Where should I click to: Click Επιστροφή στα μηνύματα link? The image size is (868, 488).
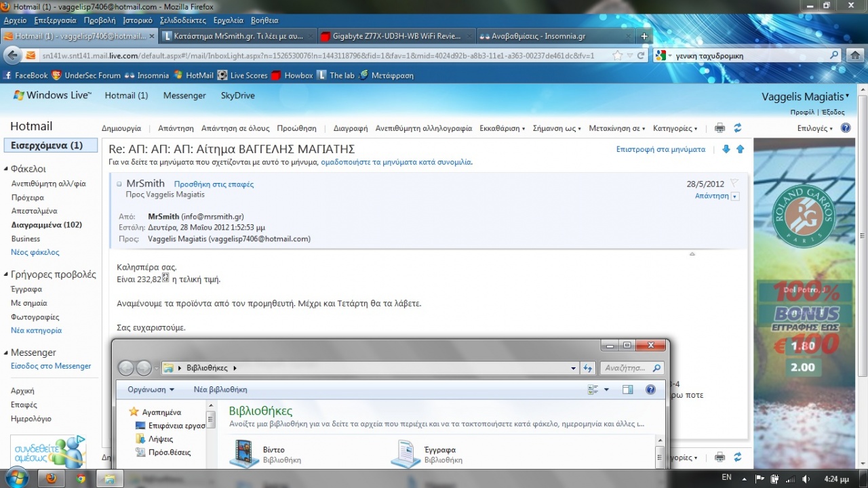660,149
